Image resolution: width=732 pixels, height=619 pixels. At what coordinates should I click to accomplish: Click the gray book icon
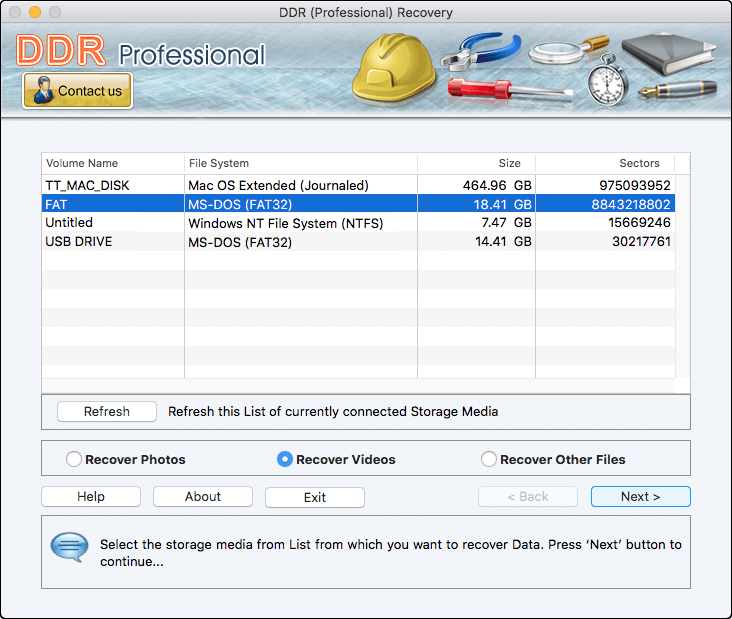tap(669, 54)
